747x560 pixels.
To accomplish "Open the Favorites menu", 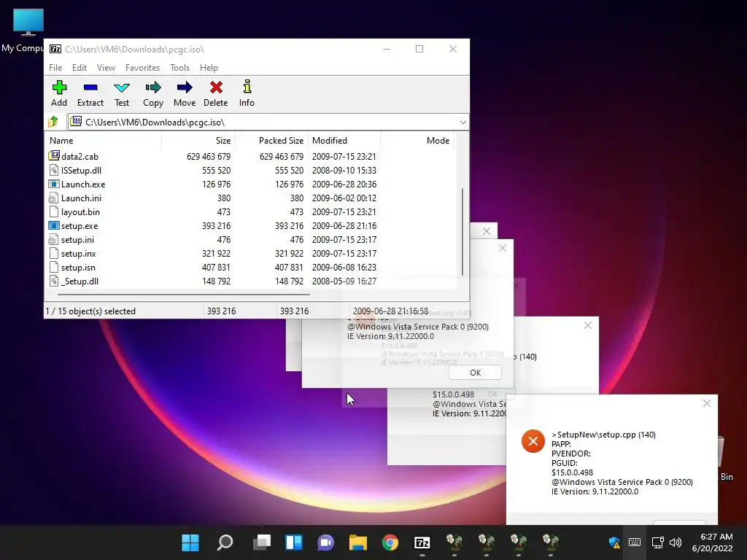I will (142, 68).
